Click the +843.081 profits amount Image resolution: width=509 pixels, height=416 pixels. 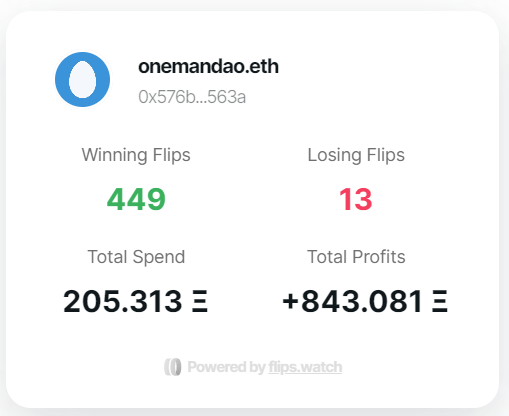[x=352, y=301]
